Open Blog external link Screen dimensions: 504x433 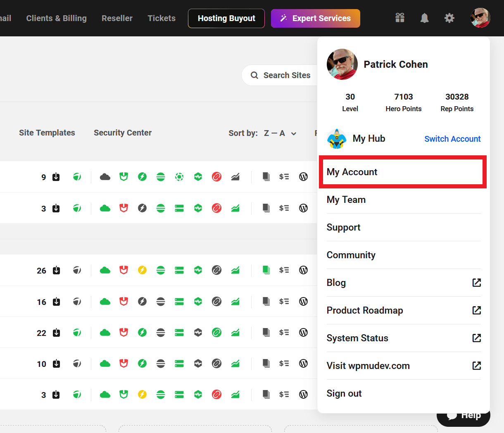[404, 283]
